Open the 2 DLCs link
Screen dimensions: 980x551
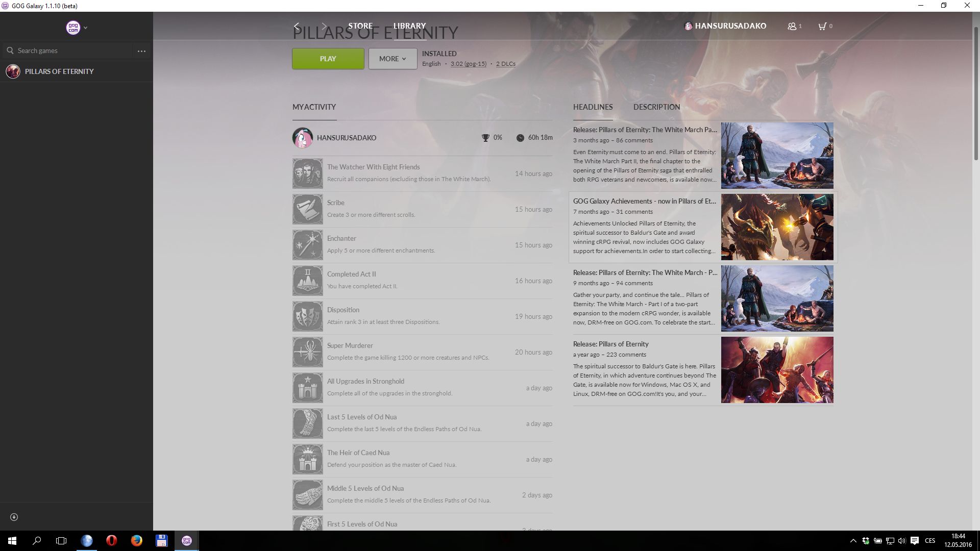coord(506,64)
